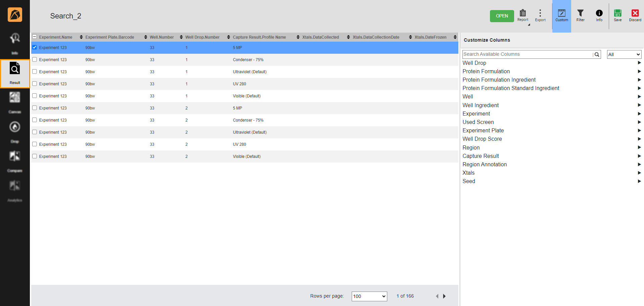Check the Ultraviolet (Default) drop 1 row
The width and height of the screenshot is (644, 306).
point(35,72)
